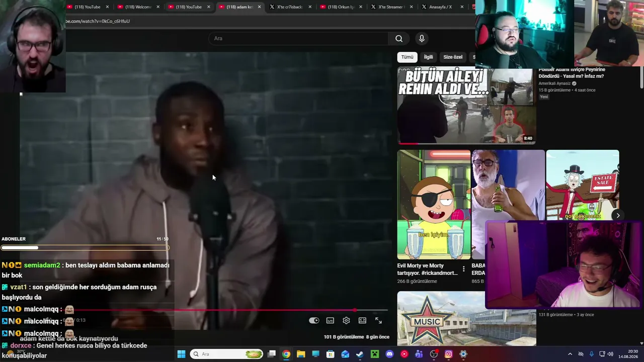Screen dimensions: 644x362
Task: Click the chat username 'vzat1'
Action: pyautogui.click(x=18, y=287)
